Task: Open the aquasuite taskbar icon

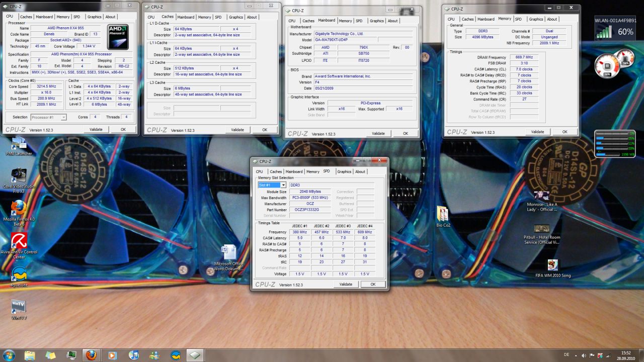Action: (x=175, y=355)
